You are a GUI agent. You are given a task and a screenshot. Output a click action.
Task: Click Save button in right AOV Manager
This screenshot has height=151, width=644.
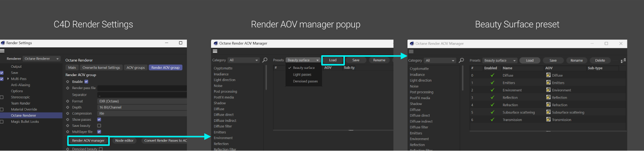click(x=553, y=61)
